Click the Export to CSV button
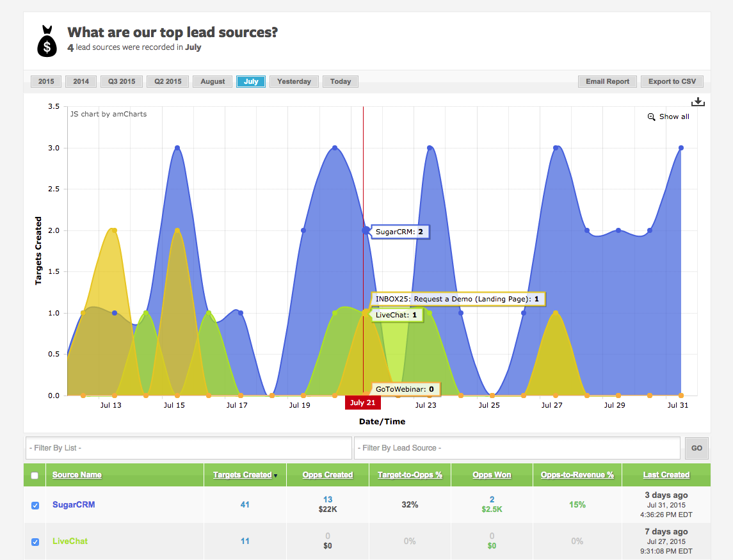The image size is (733, 560). [672, 81]
